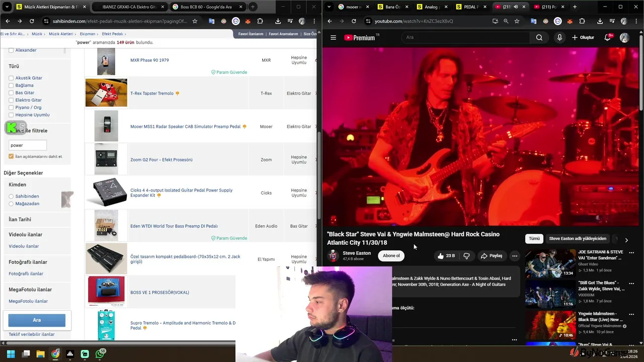This screenshot has width=644, height=362.
Task: Open downloads in the sahibinden browser window
Action: [x=278, y=21]
